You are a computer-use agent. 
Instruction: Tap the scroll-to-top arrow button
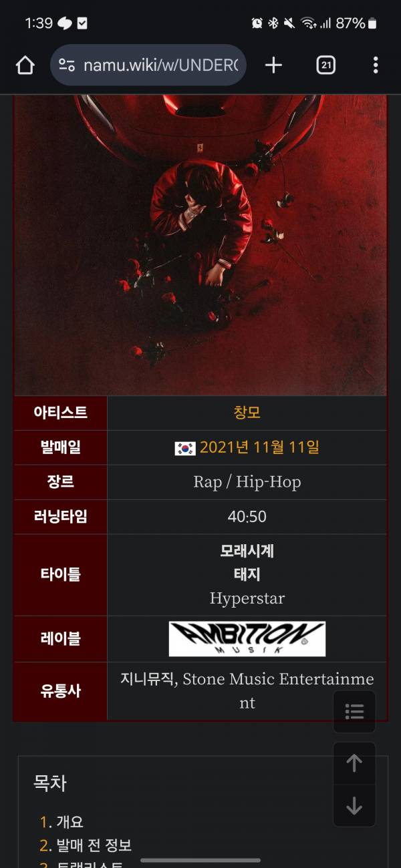[x=354, y=763]
